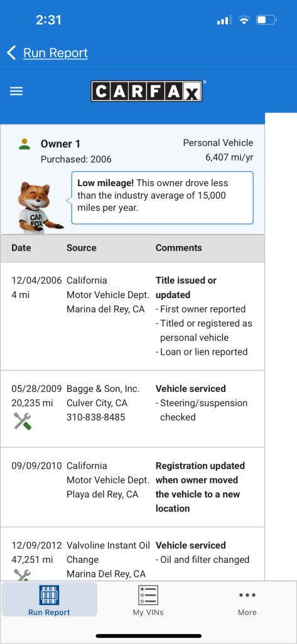The image size is (297, 644).
Task: Tap the My VINs list icon
Action: (148, 595)
